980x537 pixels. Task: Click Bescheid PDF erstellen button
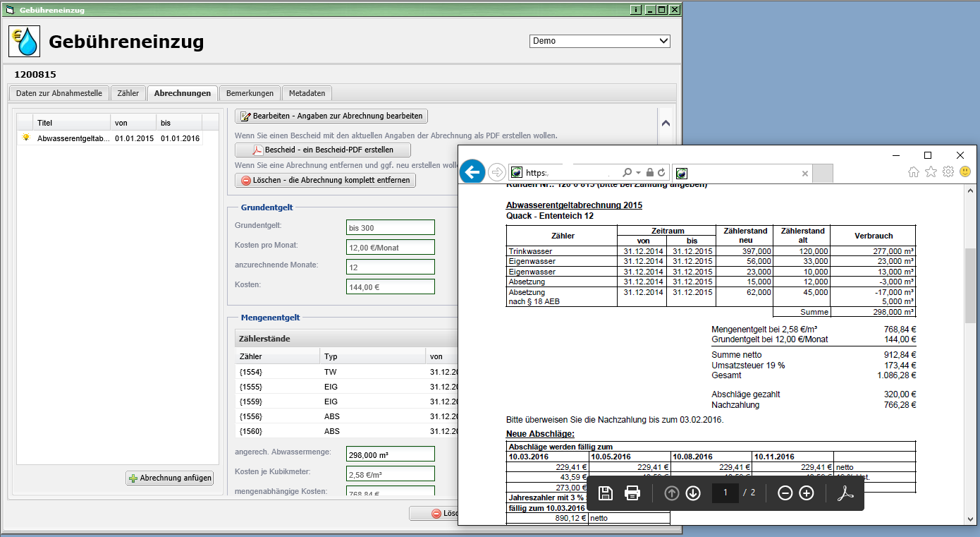[323, 150]
